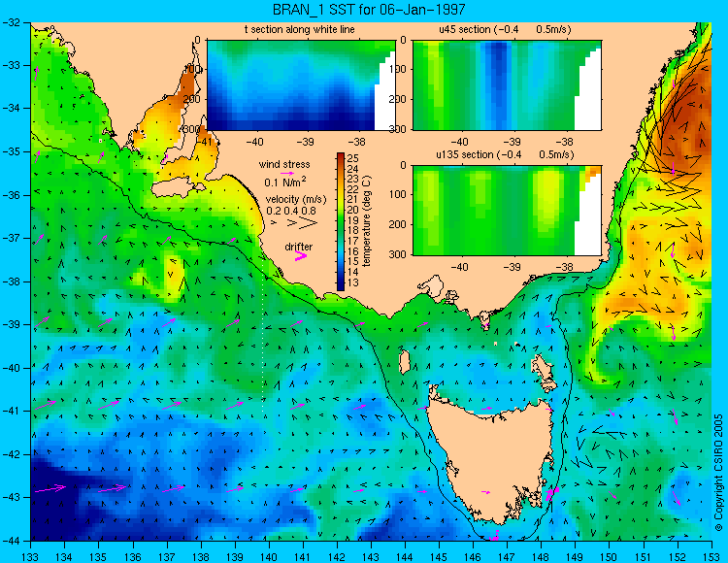
Task: Click Flinders Island northeast of Tasmania
Action: pos(545,372)
